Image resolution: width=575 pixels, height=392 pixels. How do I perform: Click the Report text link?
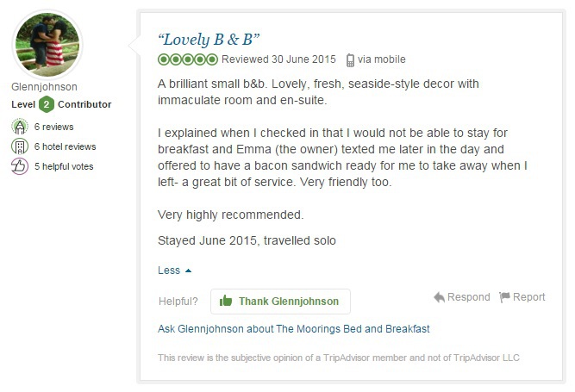[x=528, y=297]
